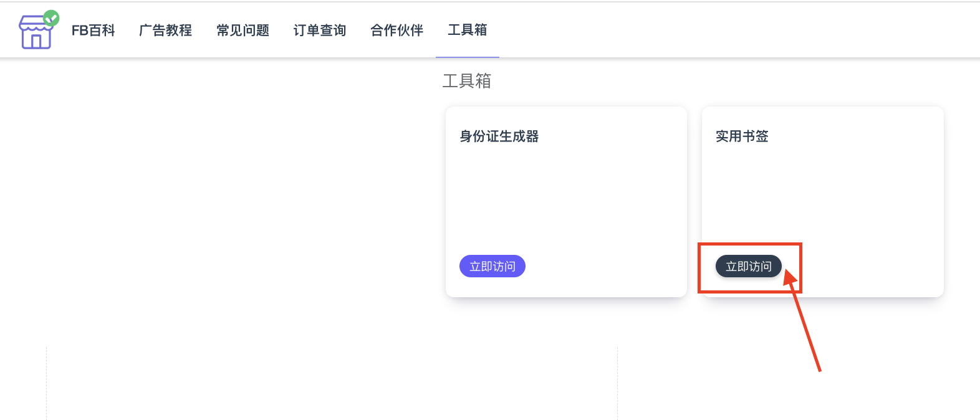Open the FB百科 menu item
Image resolution: width=980 pixels, height=420 pixels.
point(94,30)
